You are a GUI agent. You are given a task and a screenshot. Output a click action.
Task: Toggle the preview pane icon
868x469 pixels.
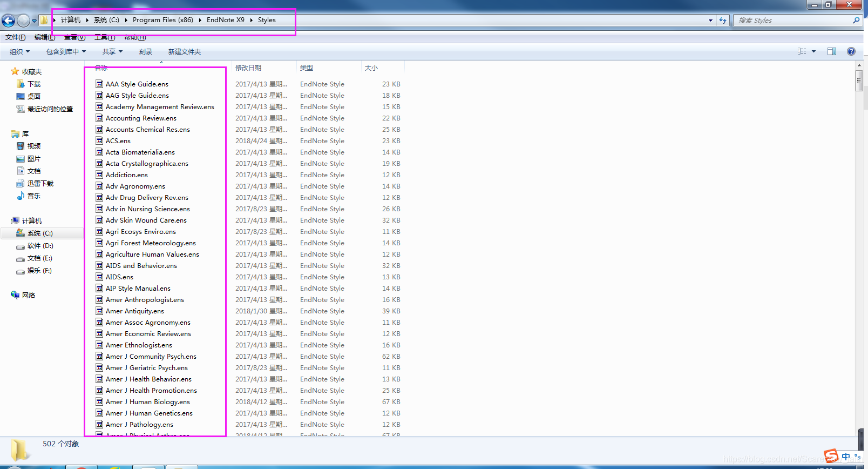832,51
